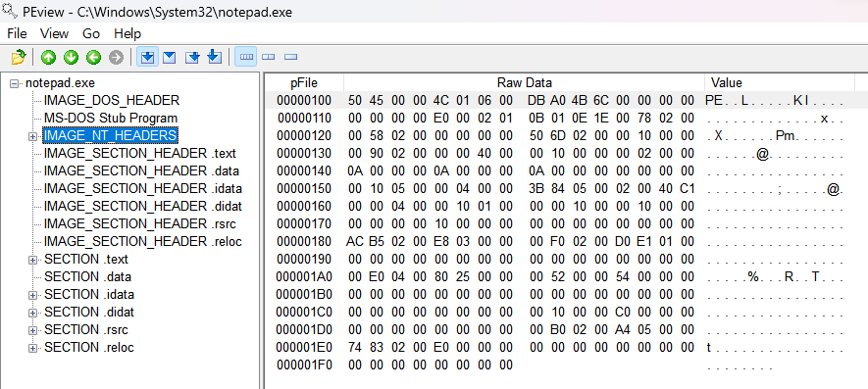Select row at offset 00000150
The height and width of the screenshot is (389, 868).
566,189
